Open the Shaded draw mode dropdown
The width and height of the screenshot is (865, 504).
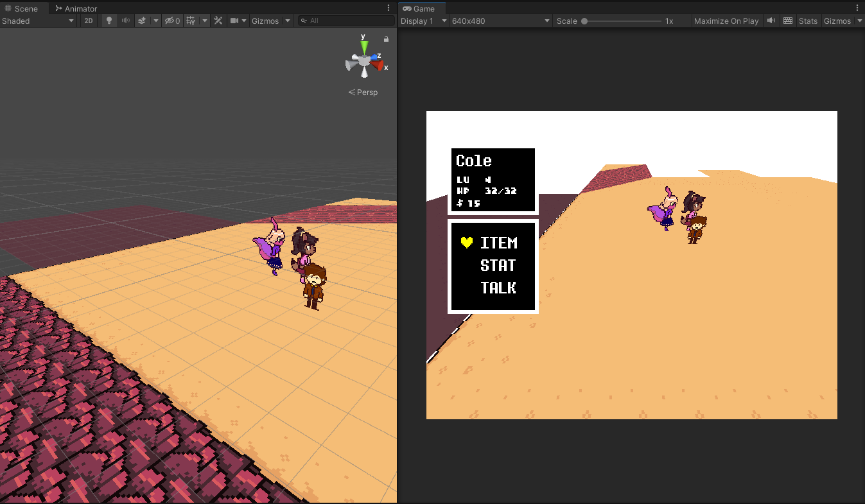coord(38,21)
